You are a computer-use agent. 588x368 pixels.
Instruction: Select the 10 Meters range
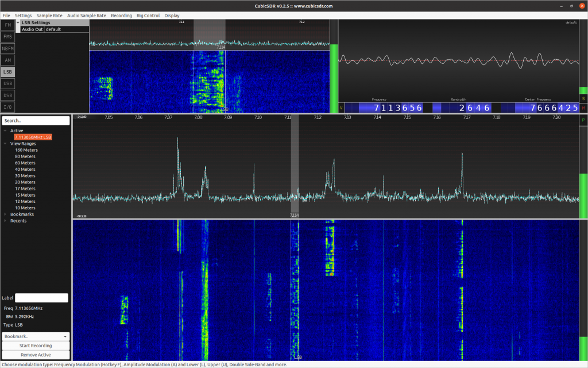25,208
